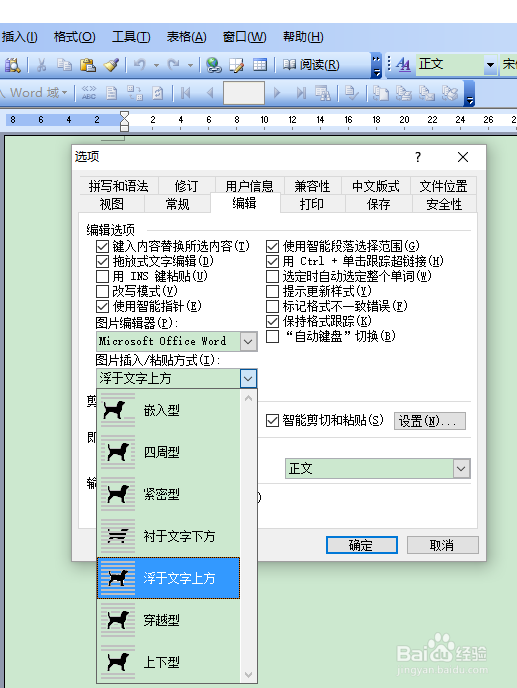Viewport: 517px width, 688px height.
Task: Click the Merge to Printer icon
Action: [403, 93]
